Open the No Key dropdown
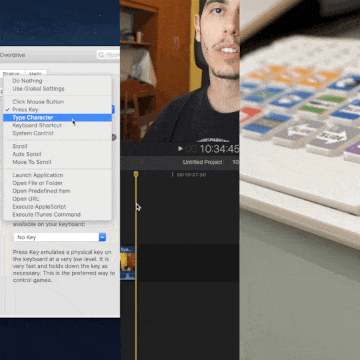Screen dimensions: 360x360 60,237
